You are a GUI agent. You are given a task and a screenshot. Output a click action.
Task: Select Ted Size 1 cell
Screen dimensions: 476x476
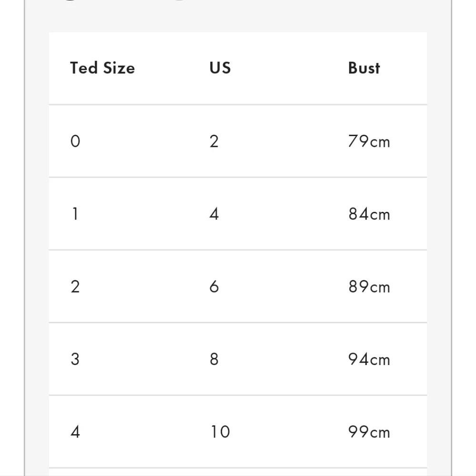[75, 214]
